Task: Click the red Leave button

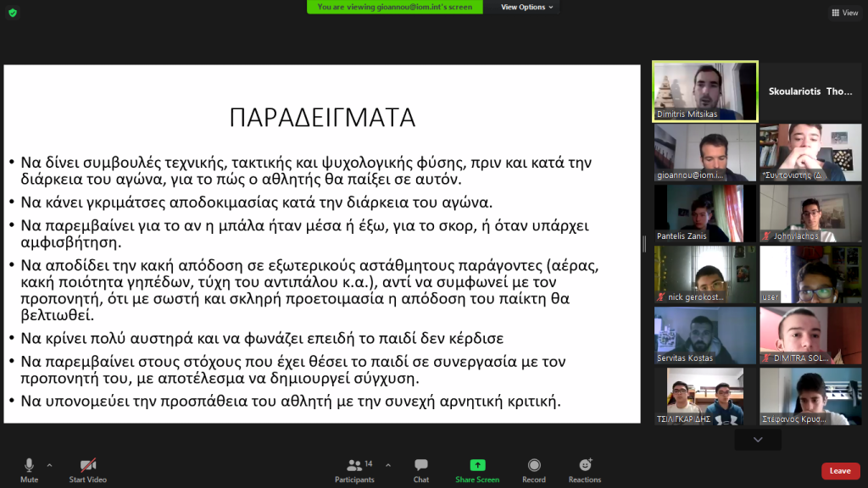Action: 839,471
